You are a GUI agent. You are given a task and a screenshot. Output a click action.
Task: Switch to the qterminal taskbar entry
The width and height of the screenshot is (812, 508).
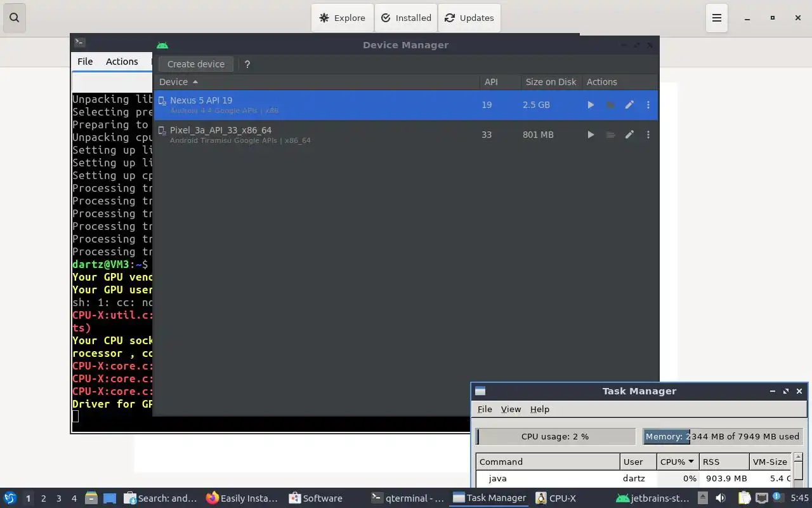(408, 498)
